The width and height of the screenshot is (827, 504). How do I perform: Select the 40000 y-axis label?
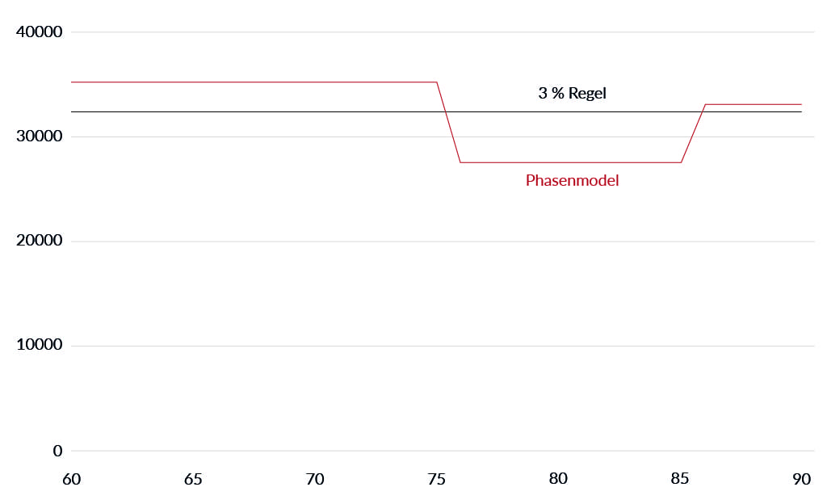pos(39,32)
